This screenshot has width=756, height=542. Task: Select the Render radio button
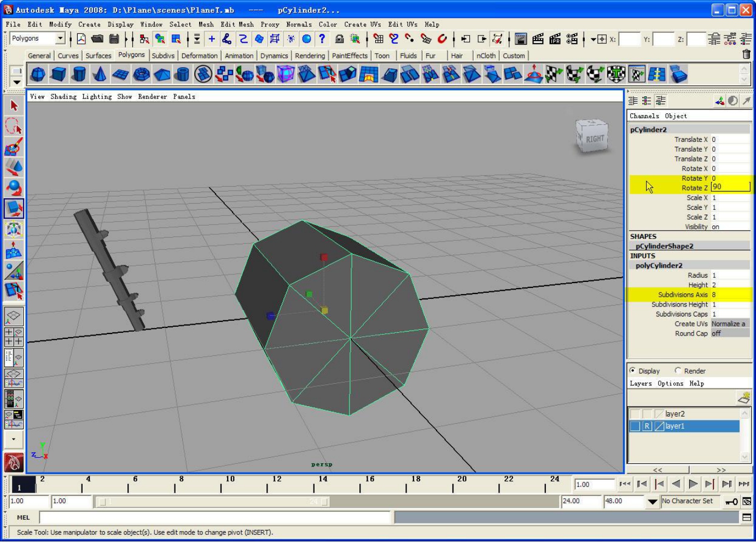(x=678, y=371)
